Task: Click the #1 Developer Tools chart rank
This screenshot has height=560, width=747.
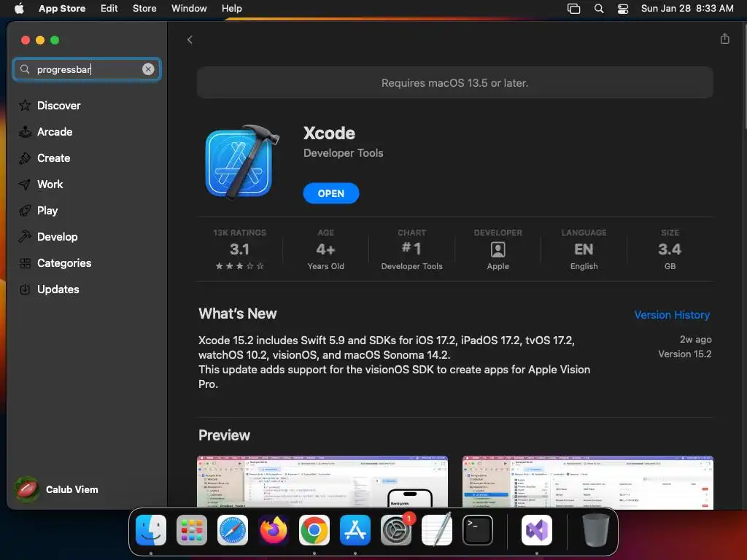Action: [x=411, y=249]
